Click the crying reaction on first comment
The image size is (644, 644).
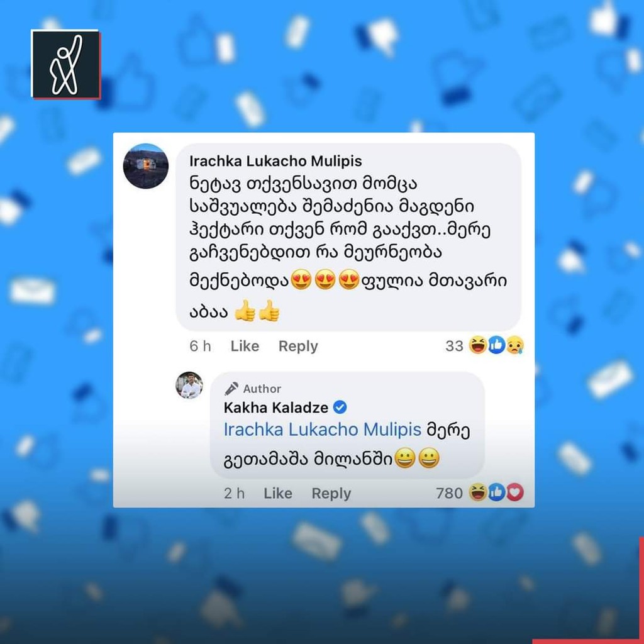point(515,345)
